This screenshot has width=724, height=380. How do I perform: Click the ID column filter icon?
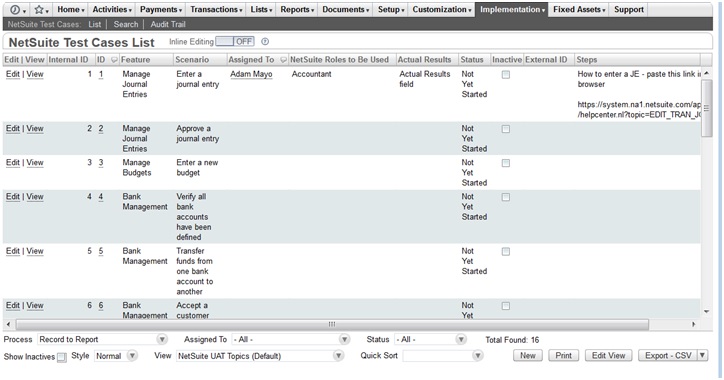114,60
